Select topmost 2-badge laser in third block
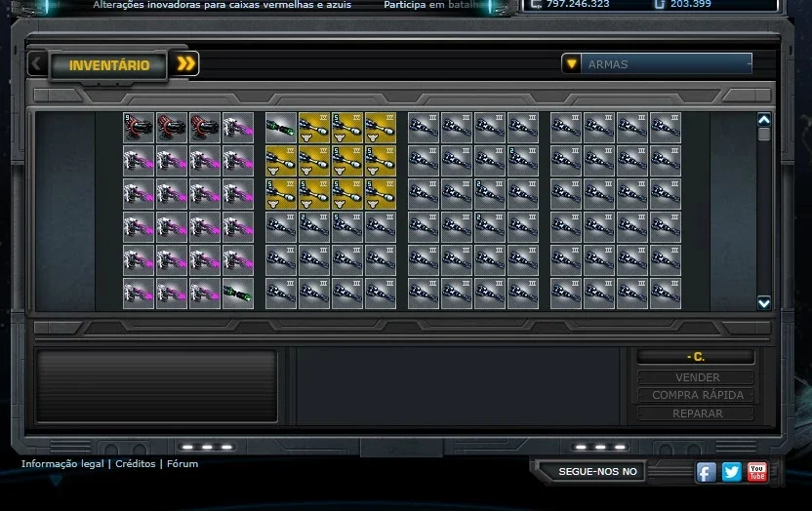 click(x=522, y=161)
